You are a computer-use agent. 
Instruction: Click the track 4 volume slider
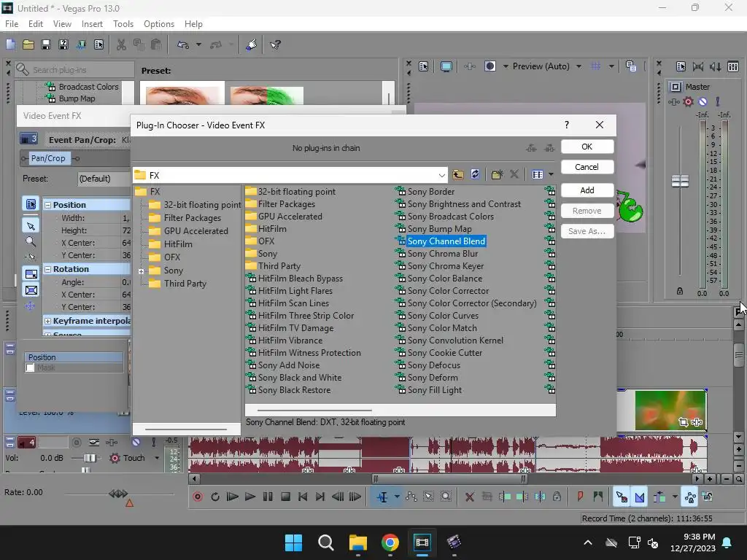pyautogui.click(x=89, y=458)
